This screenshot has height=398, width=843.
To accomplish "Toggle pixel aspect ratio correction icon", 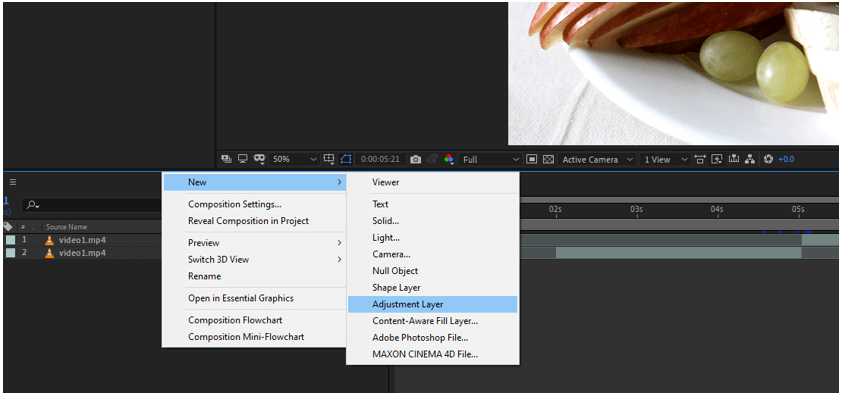I will [x=700, y=159].
